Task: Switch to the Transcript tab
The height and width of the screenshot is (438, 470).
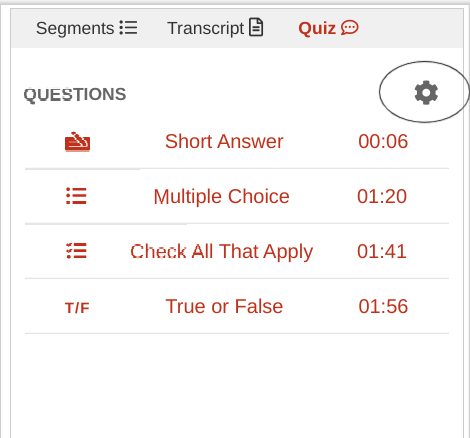Action: 215,28
